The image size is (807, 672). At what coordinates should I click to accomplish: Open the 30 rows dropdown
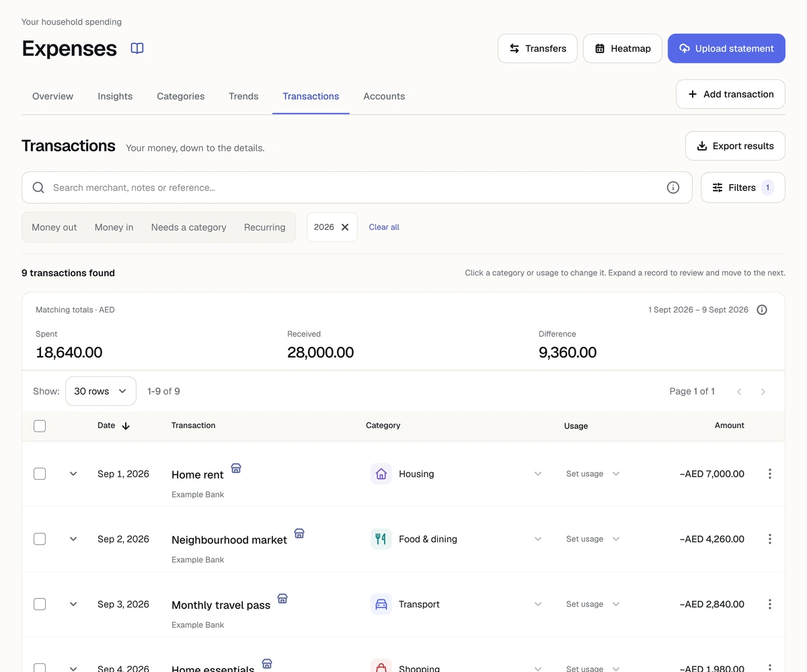pos(101,391)
